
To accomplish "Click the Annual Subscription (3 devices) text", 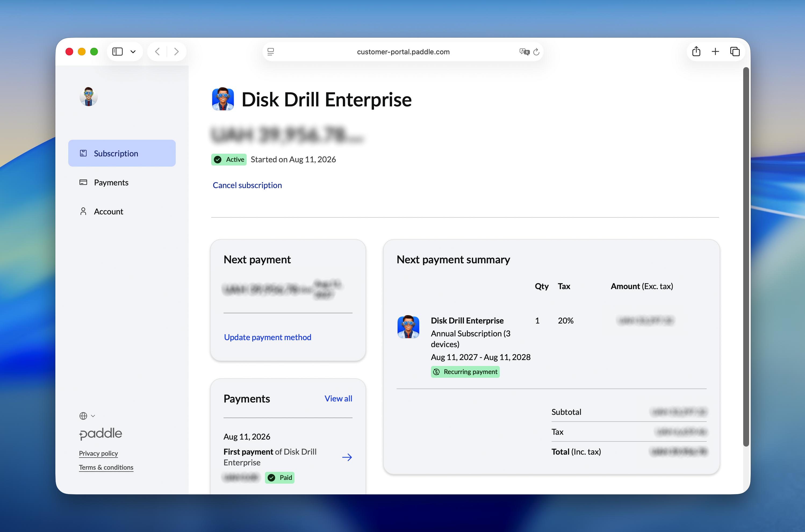I will tap(470, 339).
